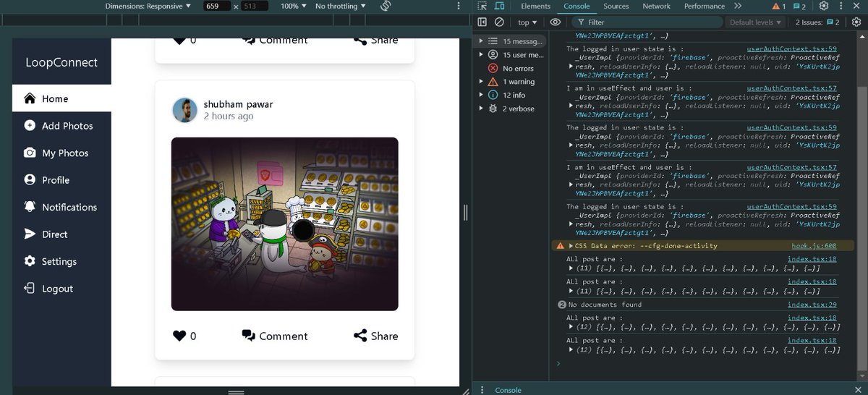The width and height of the screenshot is (868, 395).
Task: Click the LoopConnect logo text
Action: point(61,62)
